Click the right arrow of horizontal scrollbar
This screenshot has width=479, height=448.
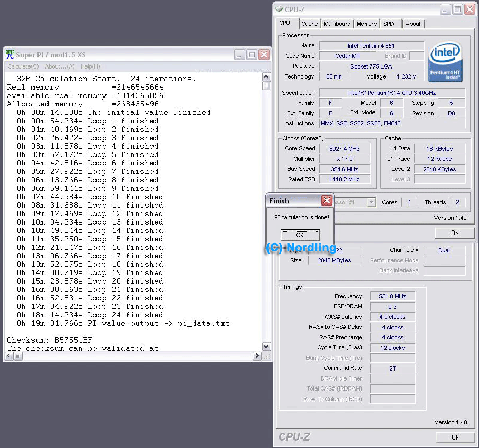(257, 356)
